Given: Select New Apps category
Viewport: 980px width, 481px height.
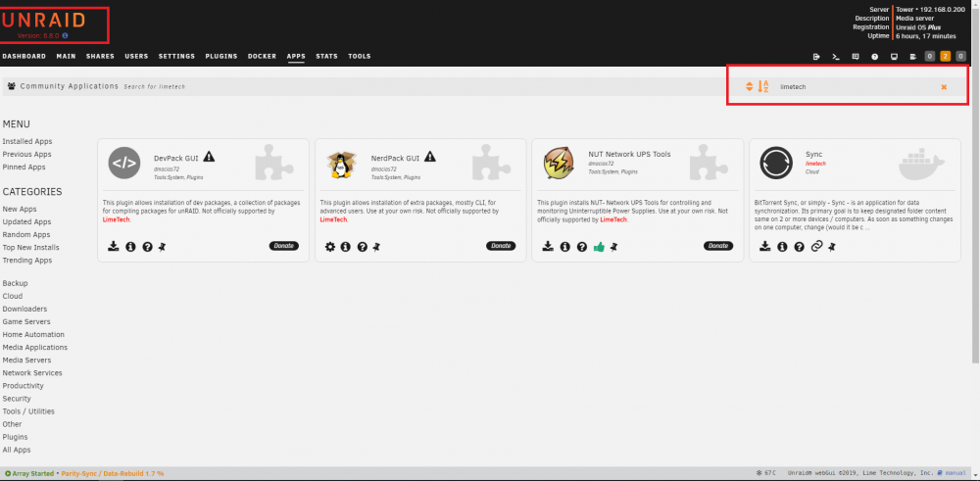Looking at the screenshot, I should (x=20, y=210).
